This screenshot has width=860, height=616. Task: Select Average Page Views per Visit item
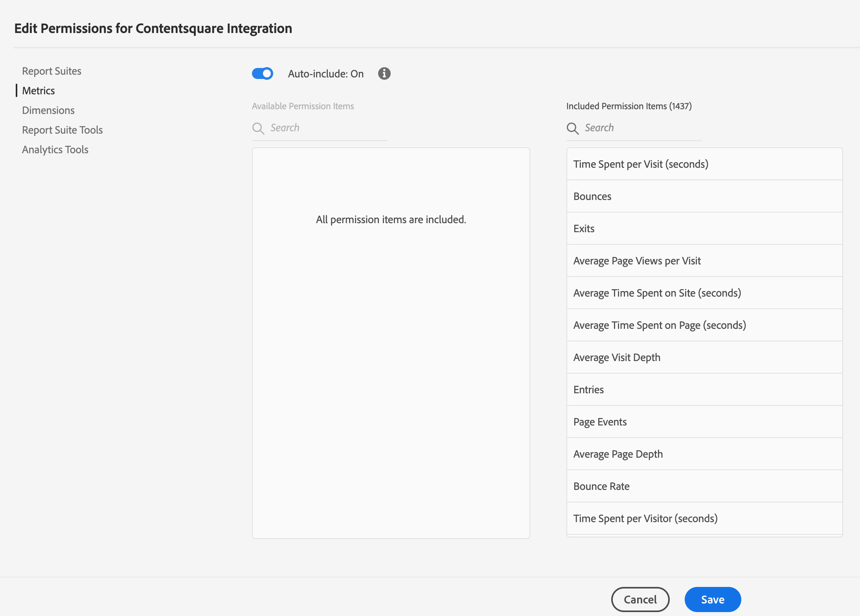pos(704,261)
